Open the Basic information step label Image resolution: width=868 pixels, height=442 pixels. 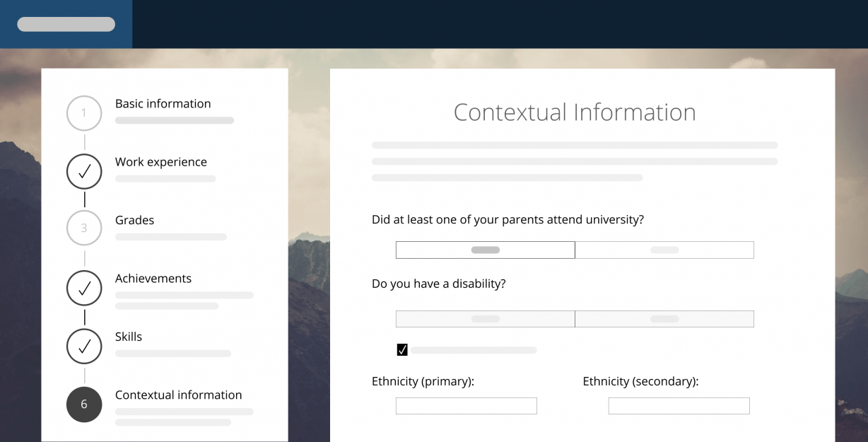click(163, 104)
